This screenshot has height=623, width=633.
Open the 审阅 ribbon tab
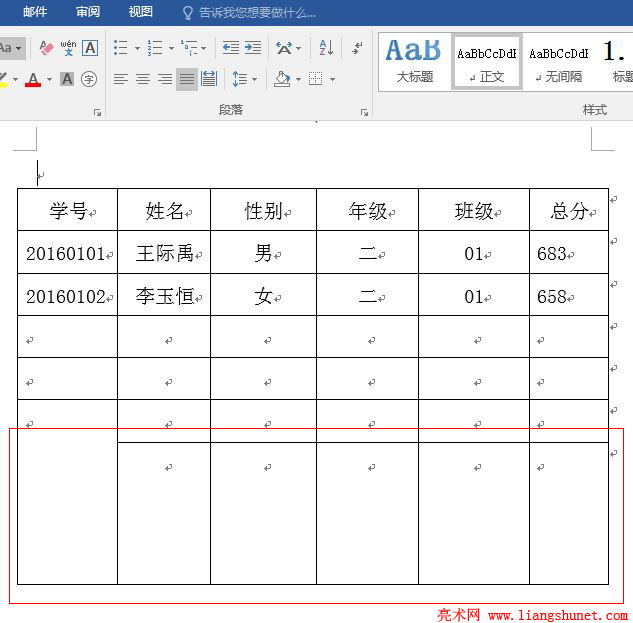[x=88, y=12]
